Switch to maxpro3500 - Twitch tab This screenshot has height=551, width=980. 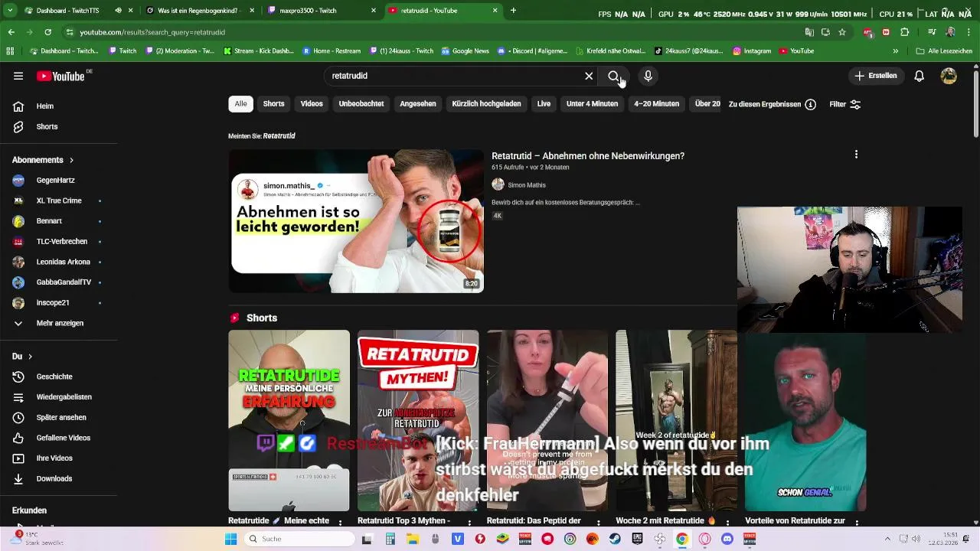(322, 11)
